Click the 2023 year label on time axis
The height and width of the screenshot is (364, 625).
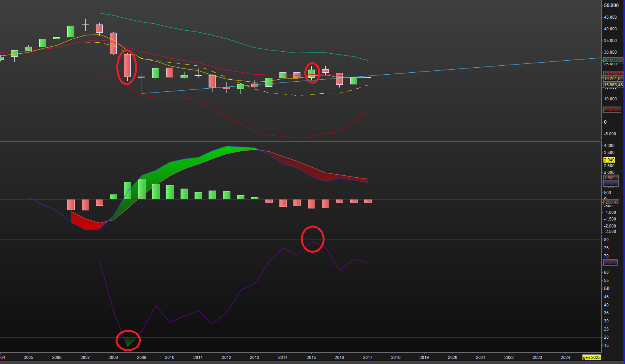pos(537,357)
